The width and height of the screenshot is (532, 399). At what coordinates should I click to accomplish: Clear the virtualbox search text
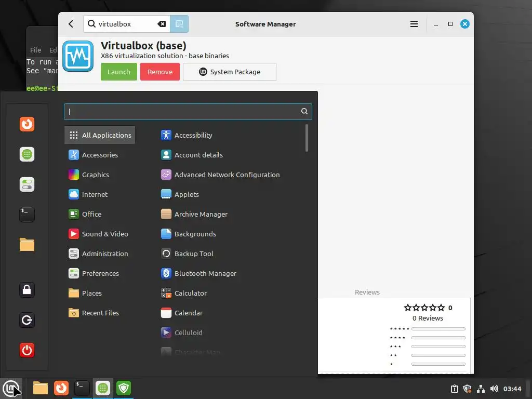(162, 24)
